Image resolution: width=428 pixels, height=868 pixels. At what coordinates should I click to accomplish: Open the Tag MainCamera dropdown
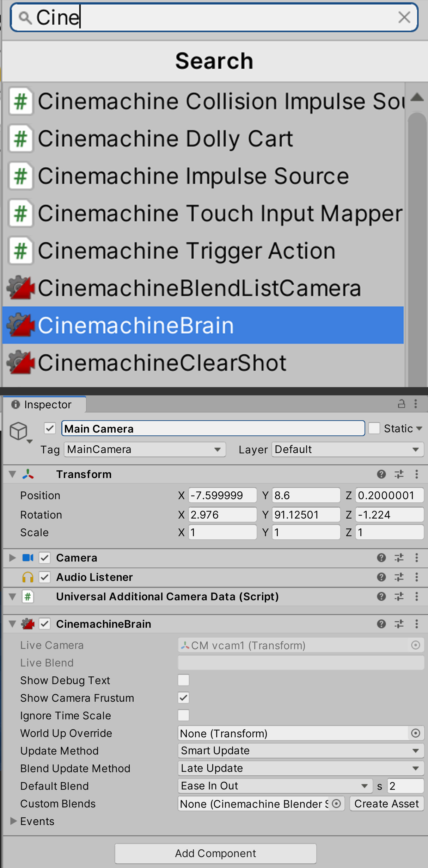145,449
